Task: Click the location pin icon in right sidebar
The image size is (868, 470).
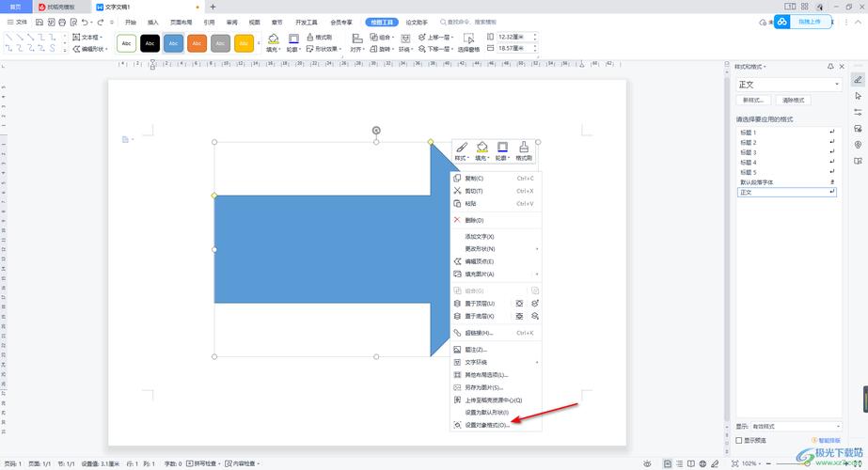Action: (858, 145)
